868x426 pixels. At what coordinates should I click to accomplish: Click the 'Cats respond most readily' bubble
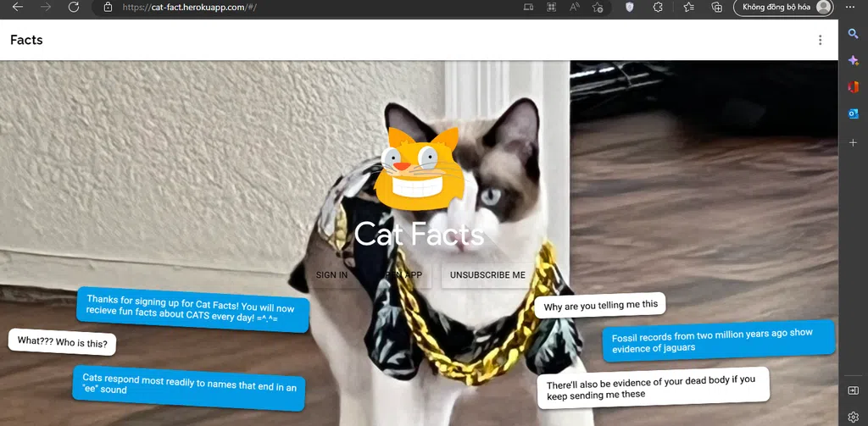pos(189,388)
